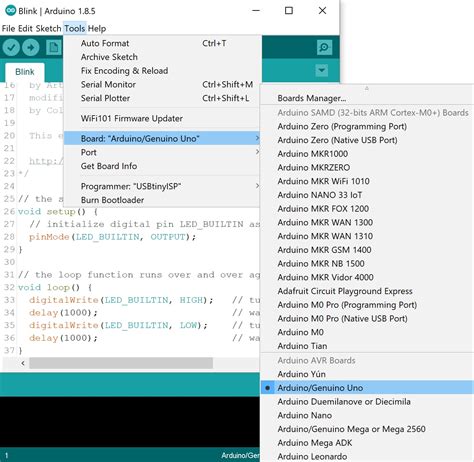This screenshot has width=474, height=462.
Task: Select the Blink sketch tab
Action: point(25,72)
